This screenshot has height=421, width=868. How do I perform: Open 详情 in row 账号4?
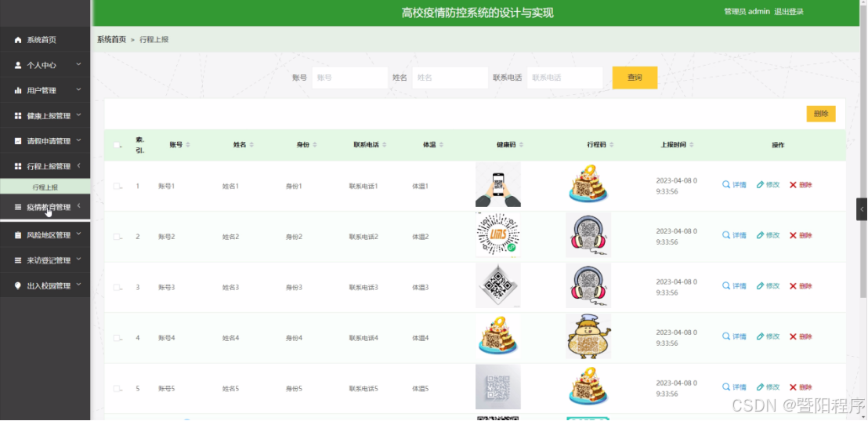734,337
